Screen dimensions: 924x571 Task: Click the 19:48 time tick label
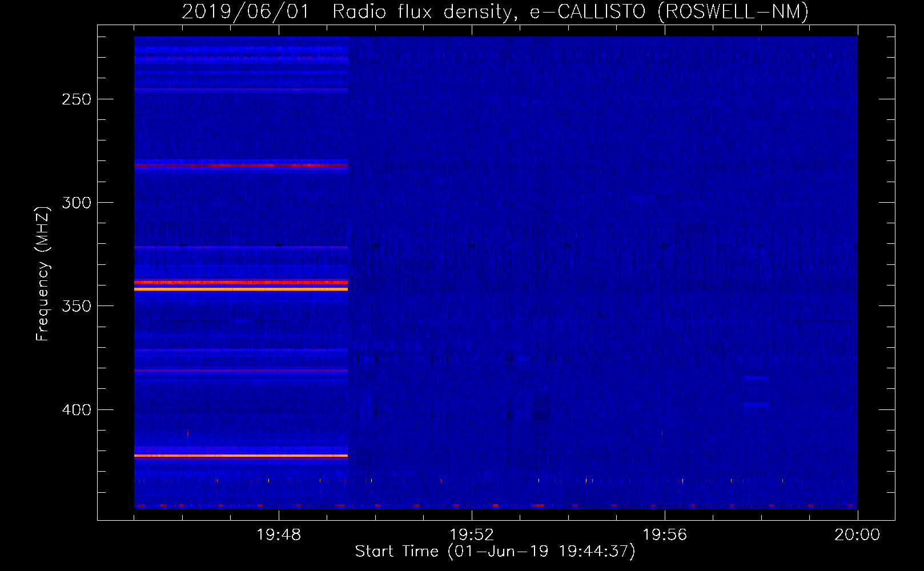tap(279, 535)
